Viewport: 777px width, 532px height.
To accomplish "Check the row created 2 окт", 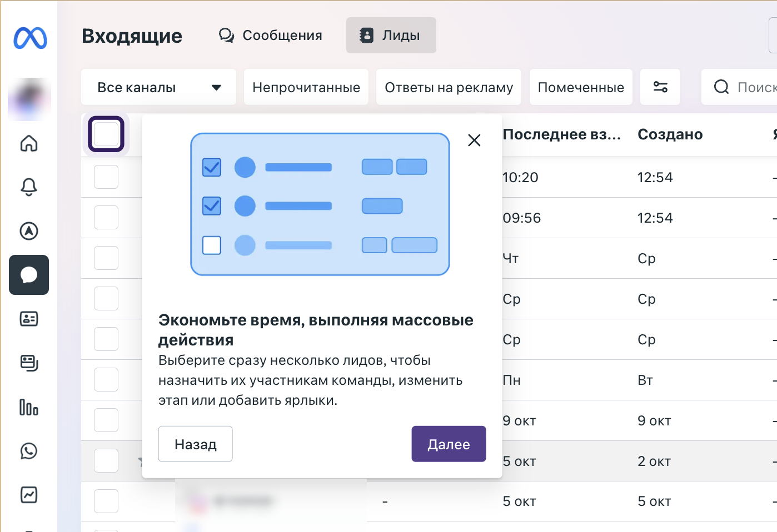I will (x=106, y=461).
